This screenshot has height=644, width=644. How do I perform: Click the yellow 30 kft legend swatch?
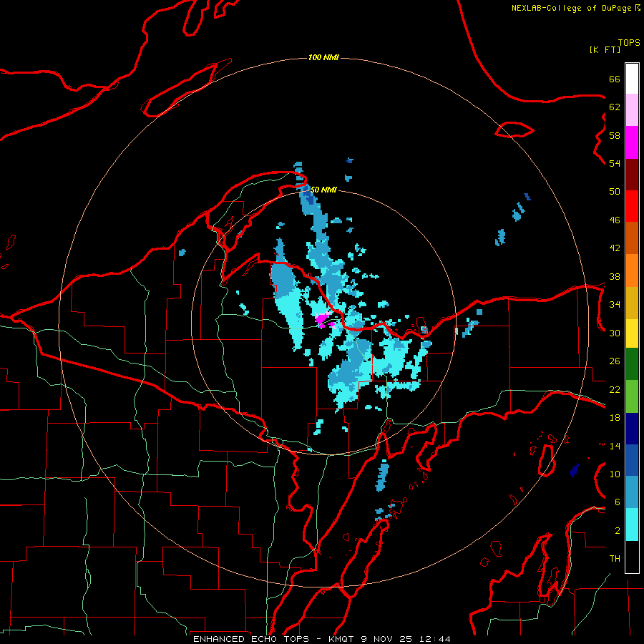pyautogui.click(x=632, y=333)
